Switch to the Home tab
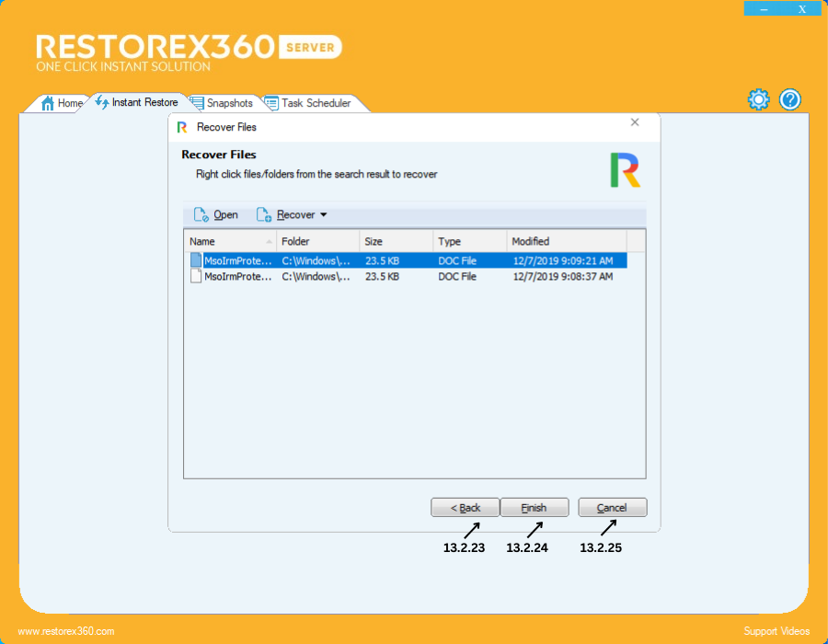This screenshot has width=828, height=644. point(63,103)
